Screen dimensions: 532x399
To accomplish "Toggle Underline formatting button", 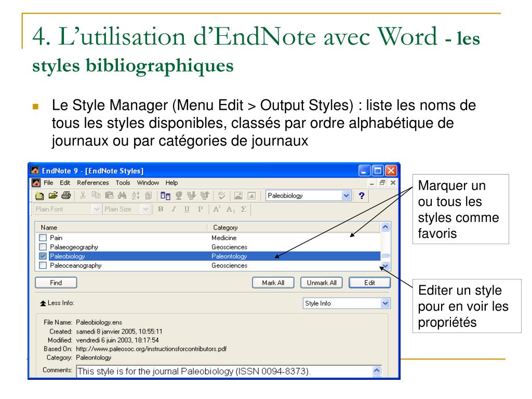I will (187, 209).
